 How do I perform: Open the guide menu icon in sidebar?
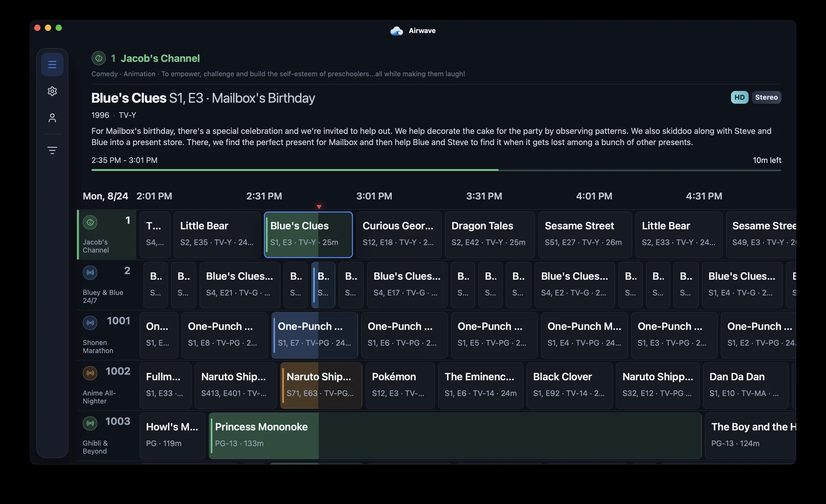[52, 65]
